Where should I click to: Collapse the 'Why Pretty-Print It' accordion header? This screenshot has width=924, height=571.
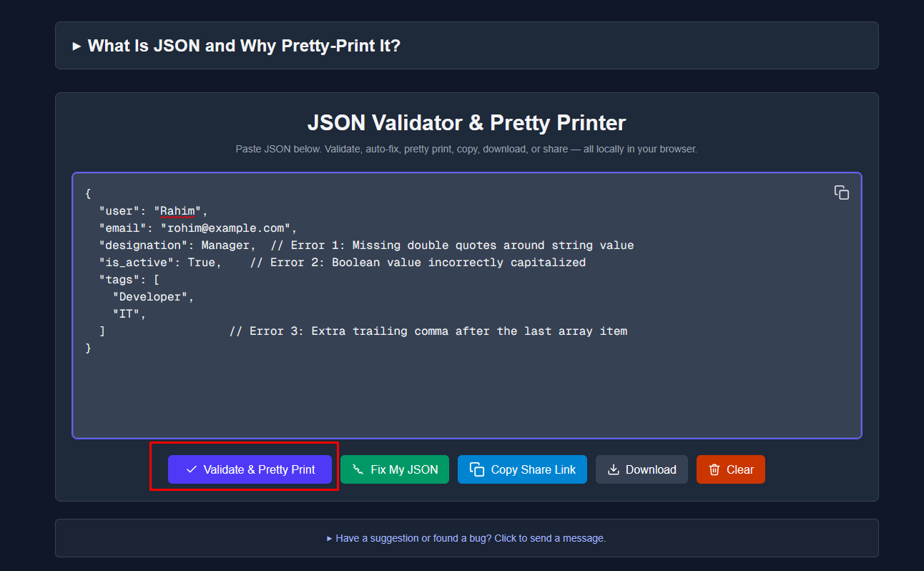[243, 45]
